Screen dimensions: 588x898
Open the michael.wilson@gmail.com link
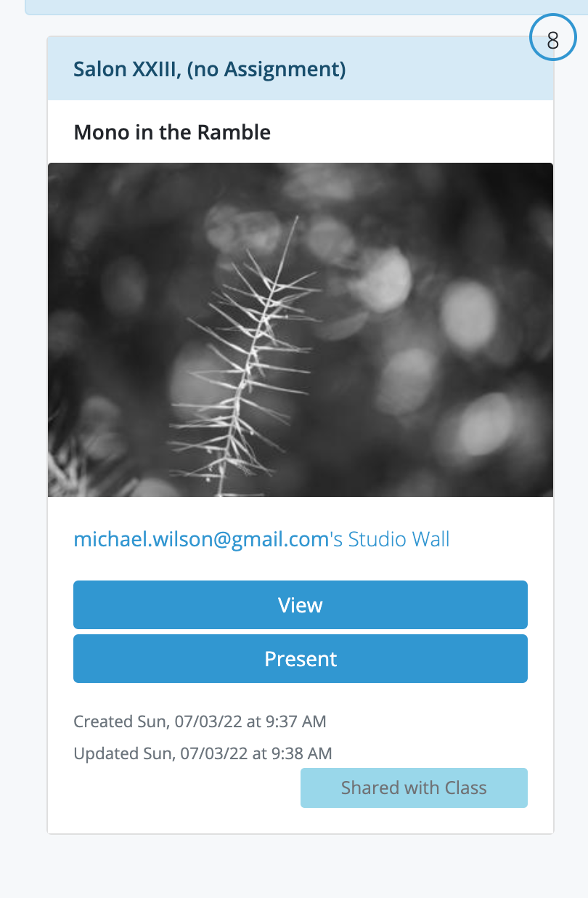point(201,539)
